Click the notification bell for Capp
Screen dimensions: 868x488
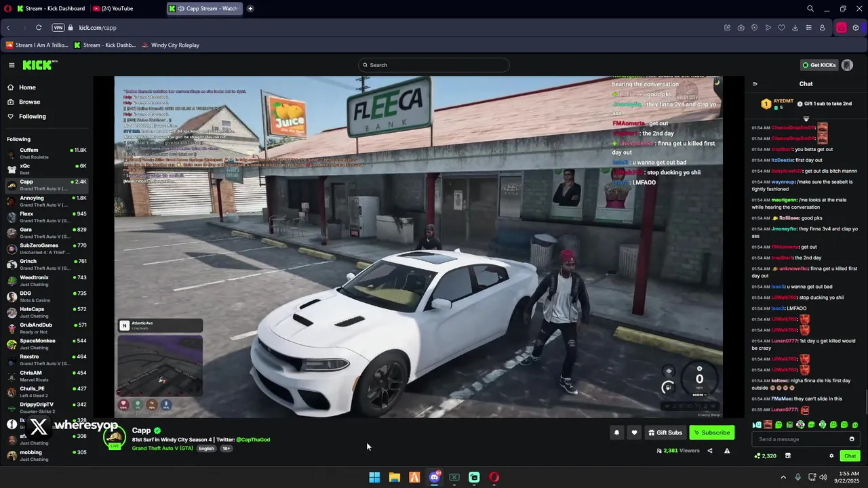616,432
